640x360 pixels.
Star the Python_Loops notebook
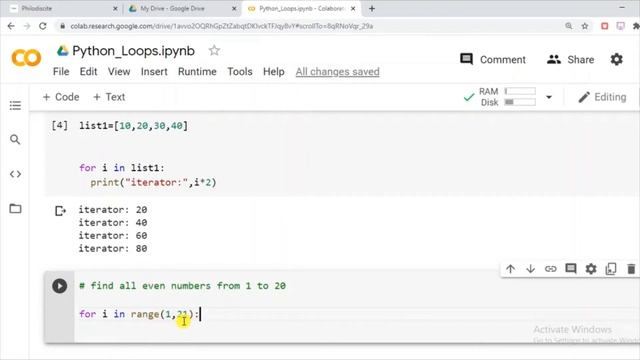click(x=214, y=51)
